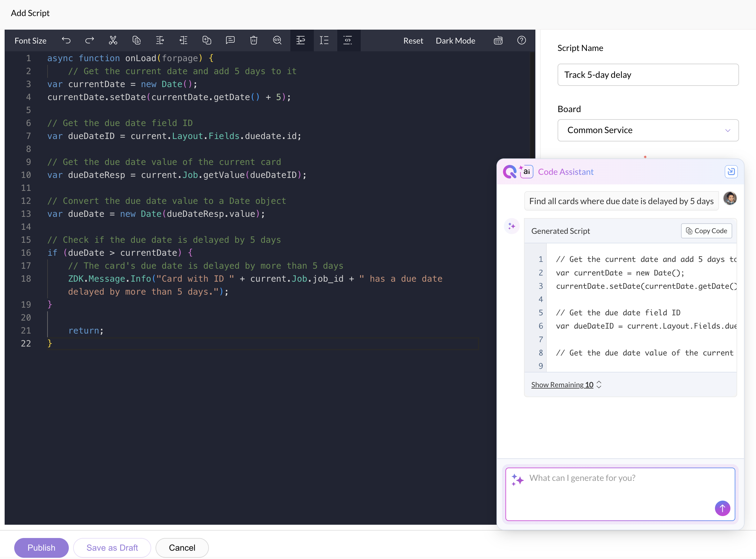The image size is (756, 559).
Task: Open the code search magnifier icon
Action: [x=277, y=40]
